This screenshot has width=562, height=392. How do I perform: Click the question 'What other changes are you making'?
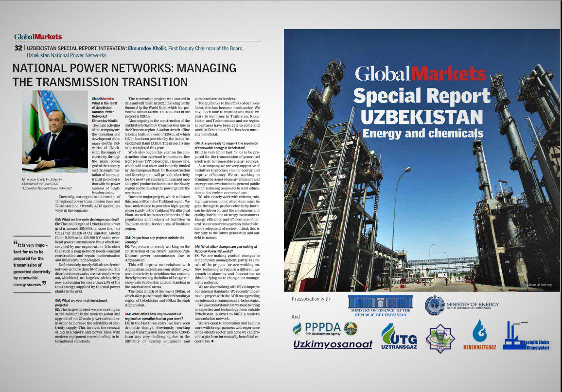[x=226, y=249]
